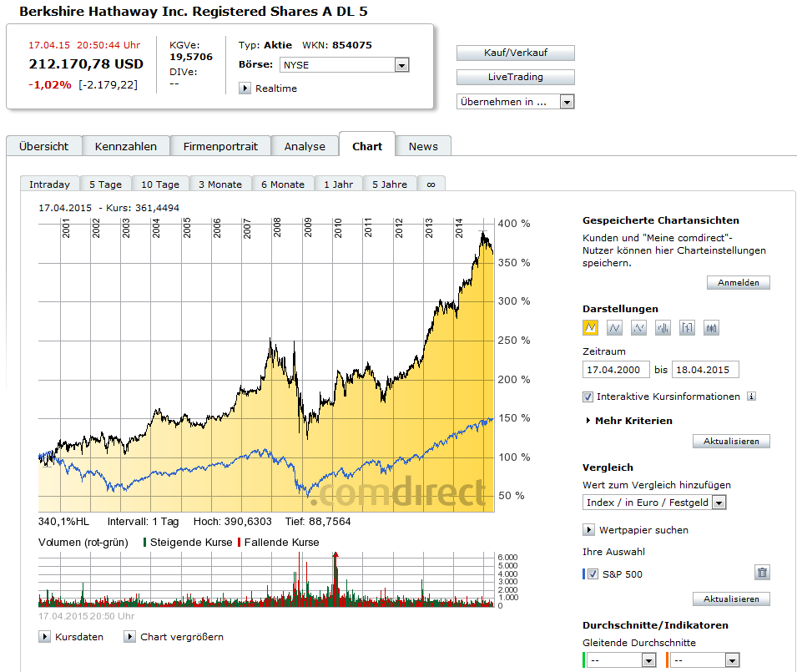
Task: Click Aktualisieren below Mehr Kriterien
Action: point(731,442)
